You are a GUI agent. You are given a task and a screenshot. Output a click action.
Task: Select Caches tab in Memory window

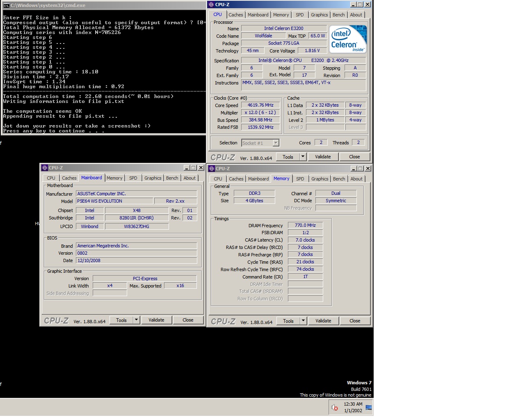click(236, 179)
